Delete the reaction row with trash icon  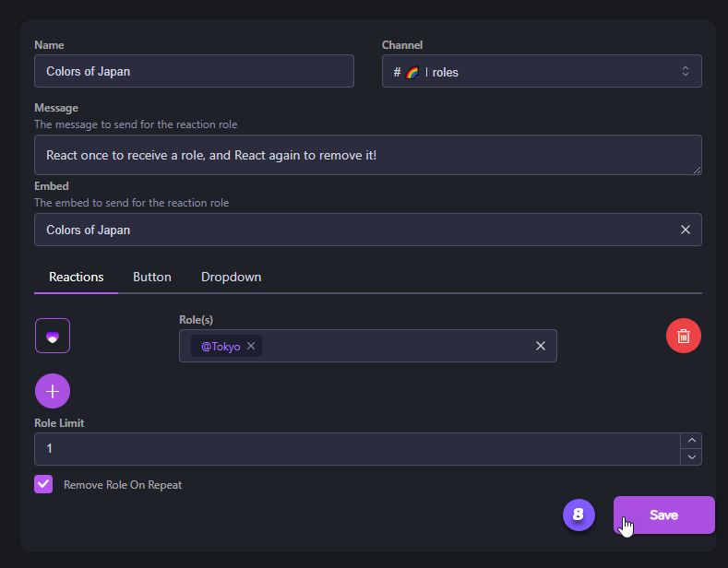683,336
